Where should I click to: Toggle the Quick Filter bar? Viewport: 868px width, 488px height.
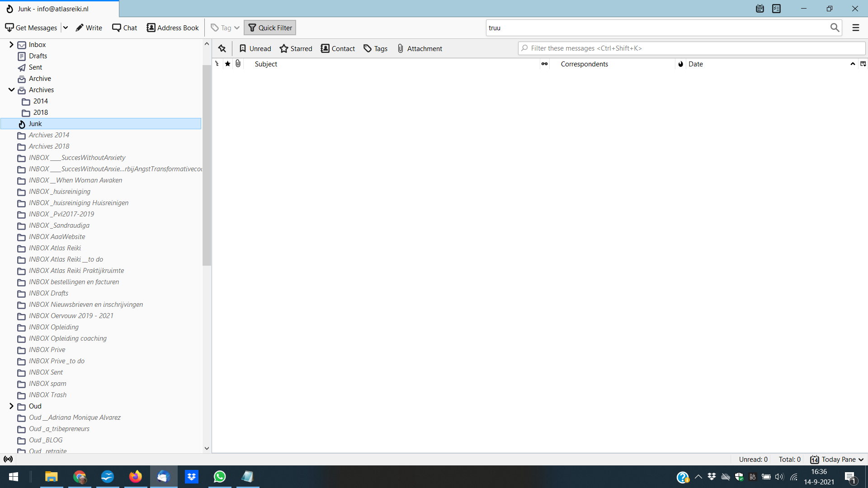pyautogui.click(x=270, y=28)
